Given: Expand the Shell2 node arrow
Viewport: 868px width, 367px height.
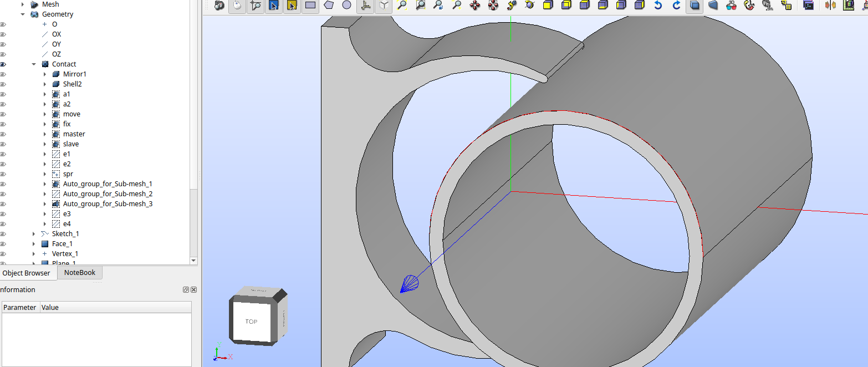Looking at the screenshot, I should 45,84.
